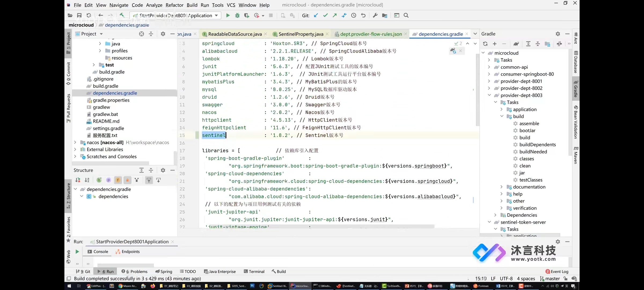Switch to SentinelProperty.java tab
This screenshot has height=290, width=644.
pos(301,34)
